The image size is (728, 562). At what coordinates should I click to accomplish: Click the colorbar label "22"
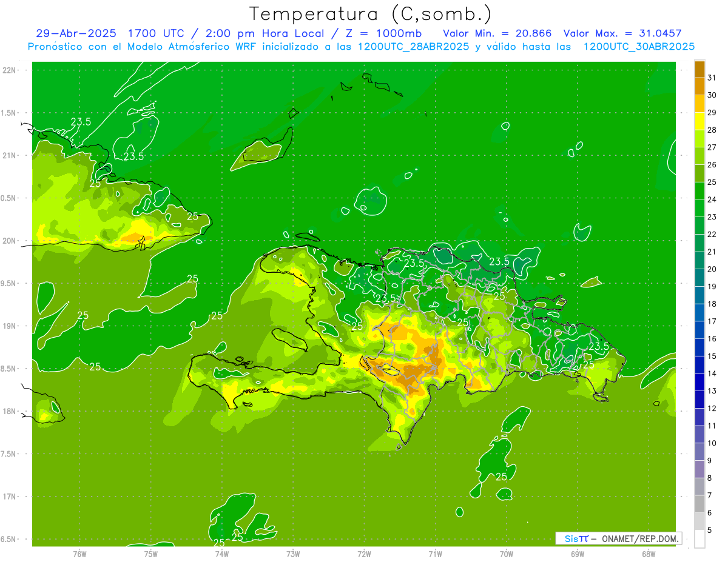712,235
